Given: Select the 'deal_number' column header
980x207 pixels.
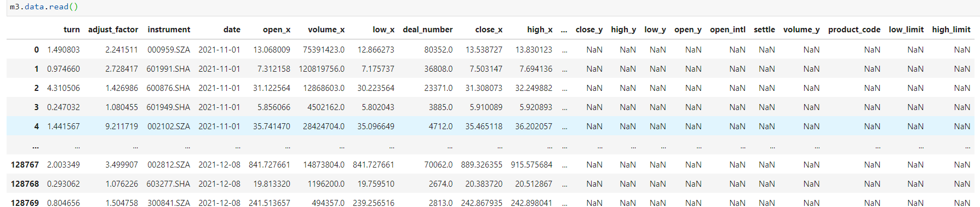Looking at the screenshot, I should pyautogui.click(x=428, y=30).
